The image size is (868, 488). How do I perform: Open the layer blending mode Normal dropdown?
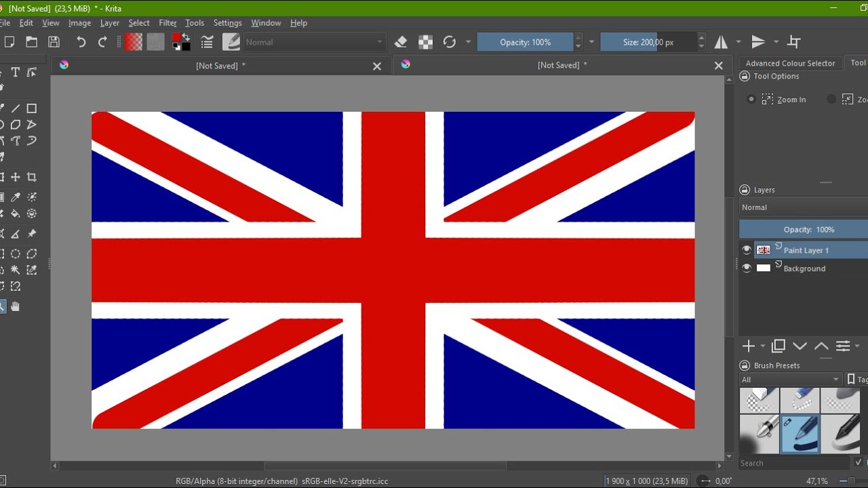point(804,207)
